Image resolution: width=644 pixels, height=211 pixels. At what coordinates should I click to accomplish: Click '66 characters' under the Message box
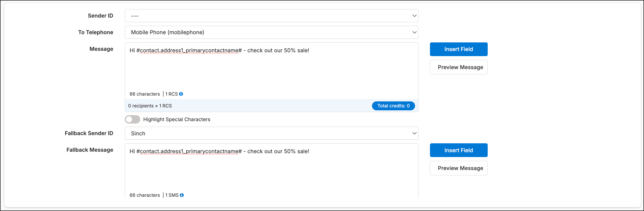pos(145,94)
